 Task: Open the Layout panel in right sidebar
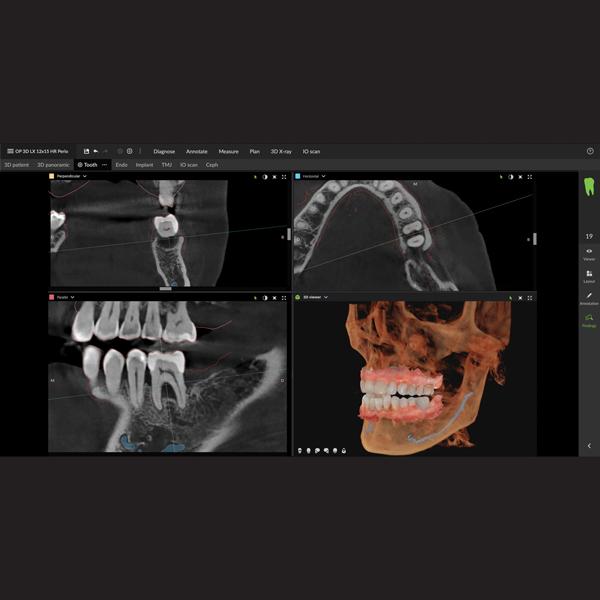pyautogui.click(x=588, y=275)
